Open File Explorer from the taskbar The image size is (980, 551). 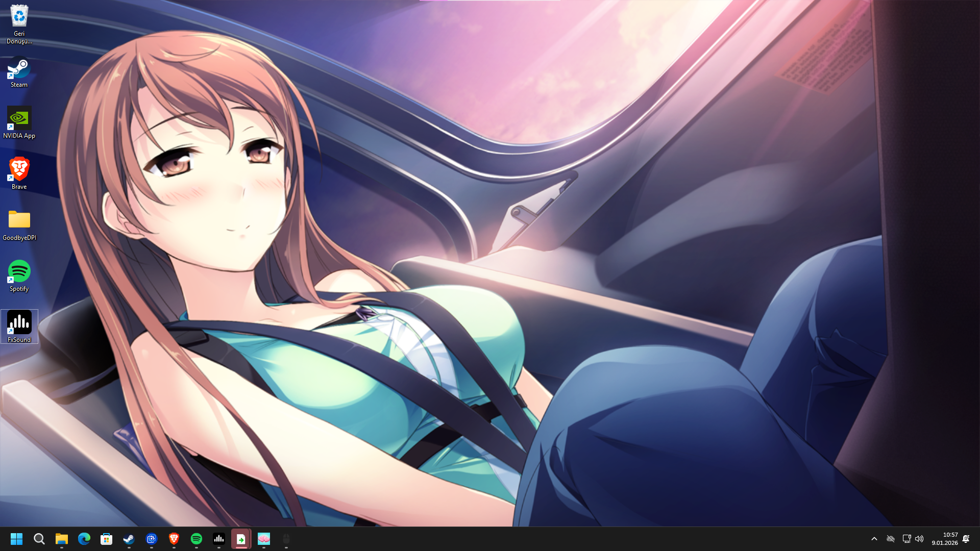coord(62,539)
